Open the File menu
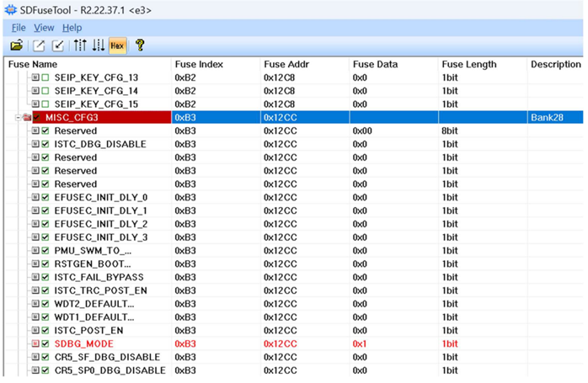This screenshot has width=588, height=383. point(19,28)
